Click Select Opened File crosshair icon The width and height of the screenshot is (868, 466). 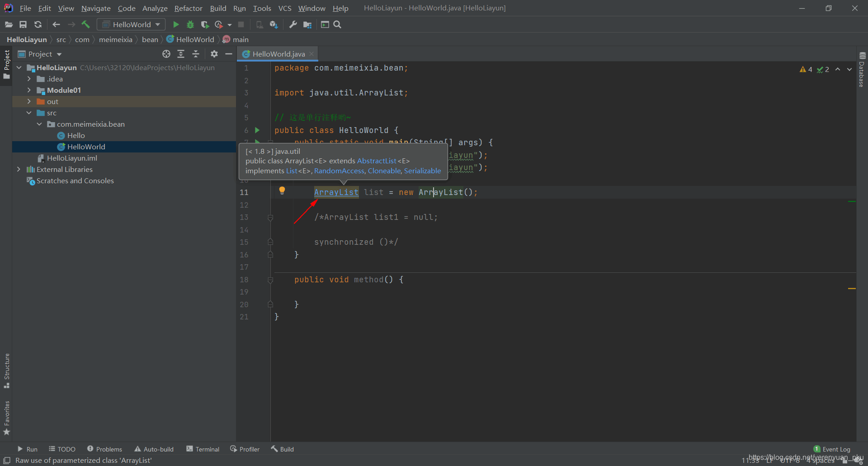166,54
